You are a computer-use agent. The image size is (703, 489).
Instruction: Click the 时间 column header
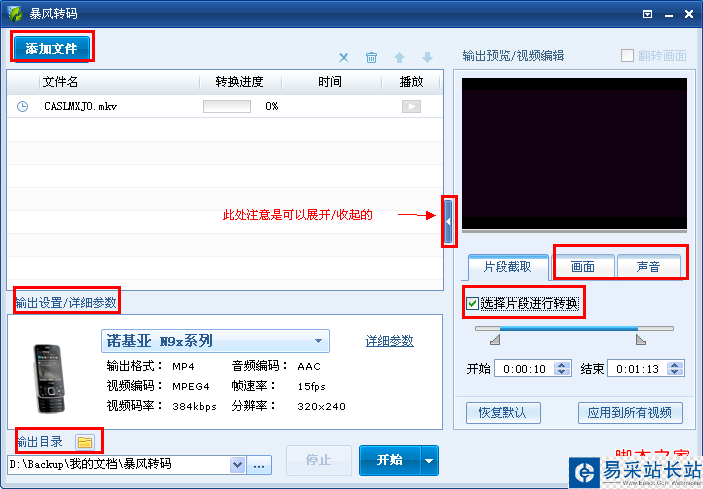[330, 82]
